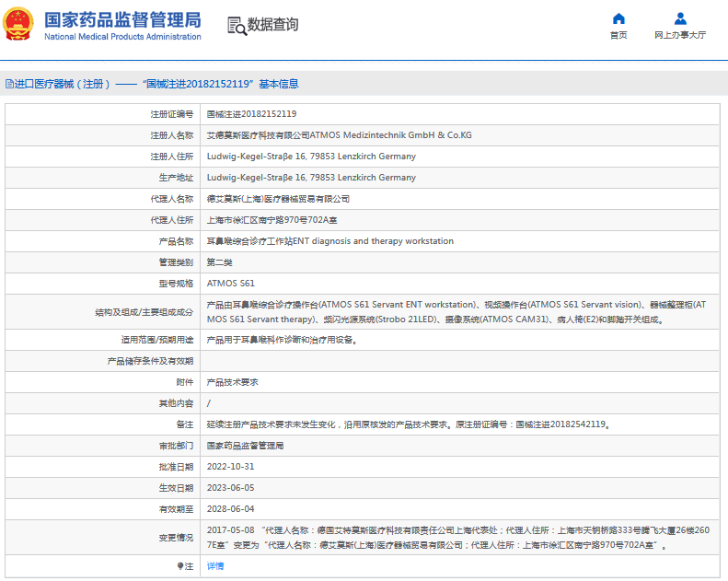The width and height of the screenshot is (728, 581).
Task: Click the 管理类别 row label
Action: pyautogui.click(x=176, y=262)
